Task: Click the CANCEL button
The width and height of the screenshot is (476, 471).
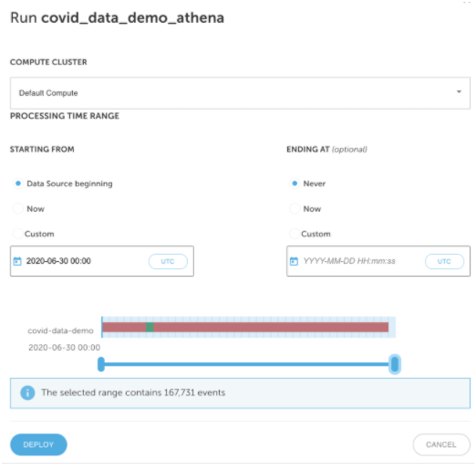Action: [x=441, y=445]
